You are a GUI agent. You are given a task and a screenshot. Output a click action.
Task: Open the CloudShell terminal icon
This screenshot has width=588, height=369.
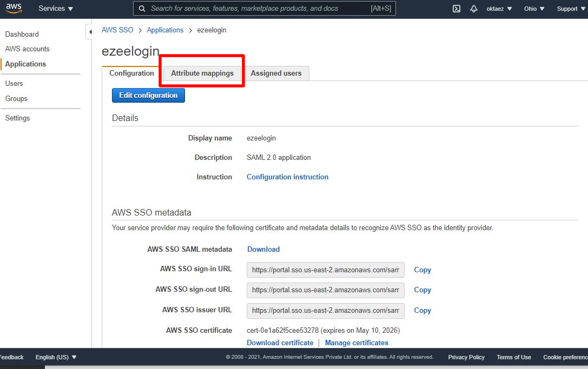(457, 9)
